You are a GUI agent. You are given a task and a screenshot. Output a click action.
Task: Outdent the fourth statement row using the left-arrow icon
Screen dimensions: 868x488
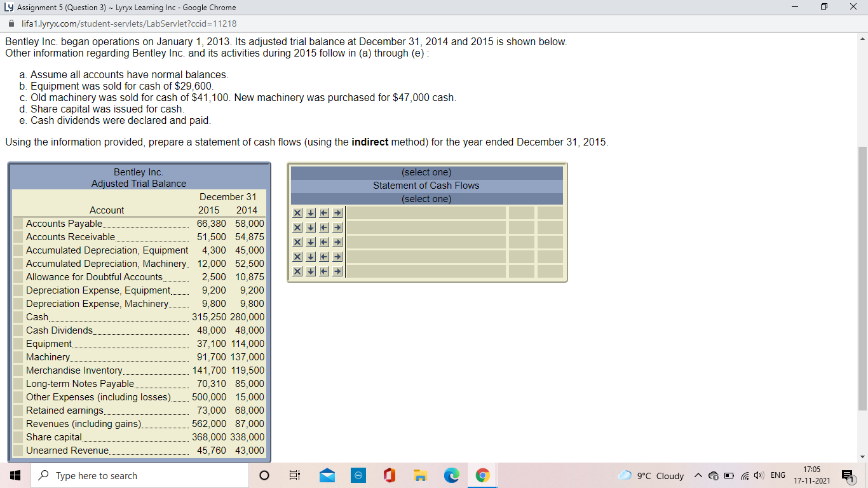[323, 256]
